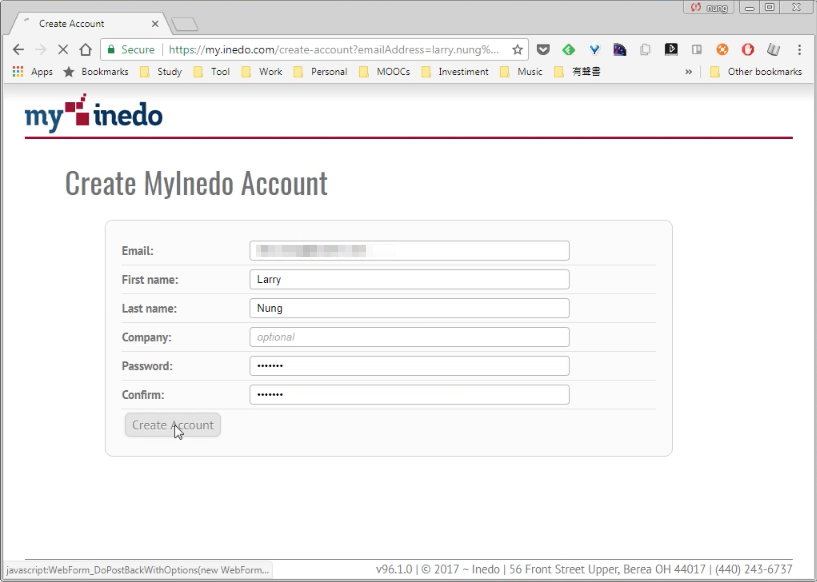Screen dimensions: 817x582
Task: Open the Tool bookmarks folder
Action: tap(212, 71)
